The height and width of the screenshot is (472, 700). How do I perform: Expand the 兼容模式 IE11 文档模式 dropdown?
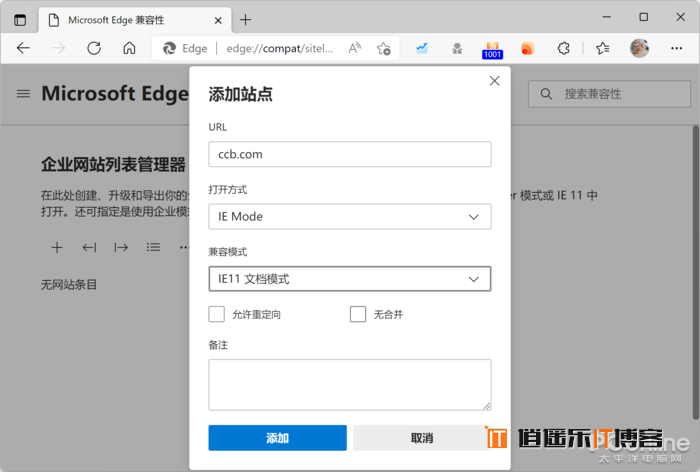pos(349,279)
